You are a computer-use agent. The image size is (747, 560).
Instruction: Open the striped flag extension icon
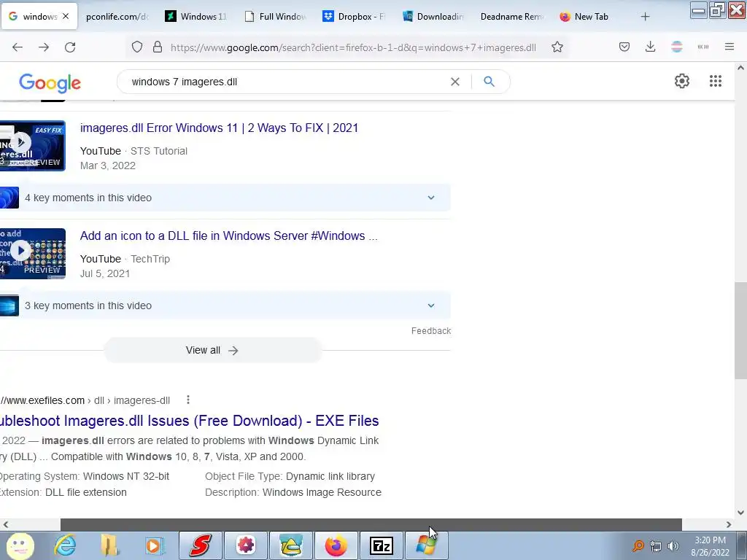677,47
